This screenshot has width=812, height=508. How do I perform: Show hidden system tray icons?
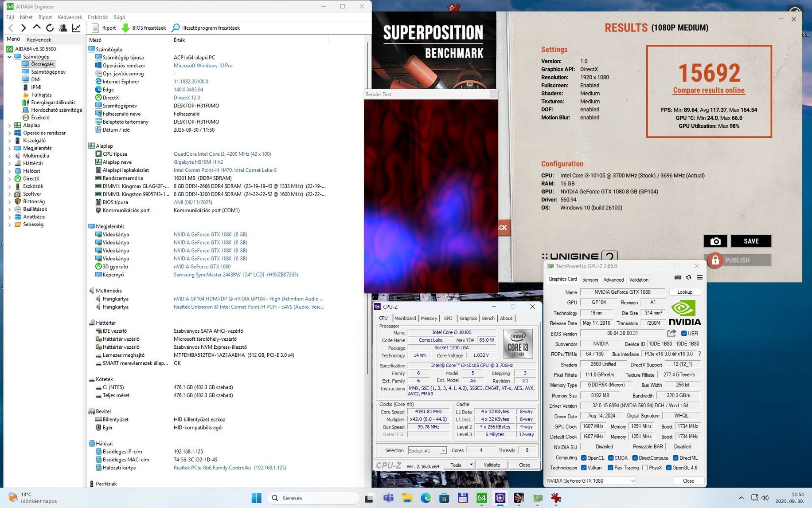(x=741, y=498)
